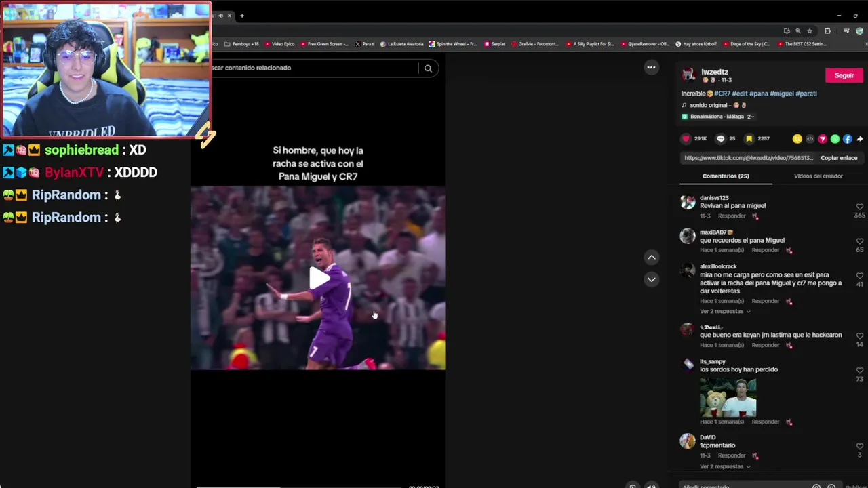Viewport: 868px width, 488px height.
Task: Switch to Comentarios (25) tab
Action: [x=726, y=176]
